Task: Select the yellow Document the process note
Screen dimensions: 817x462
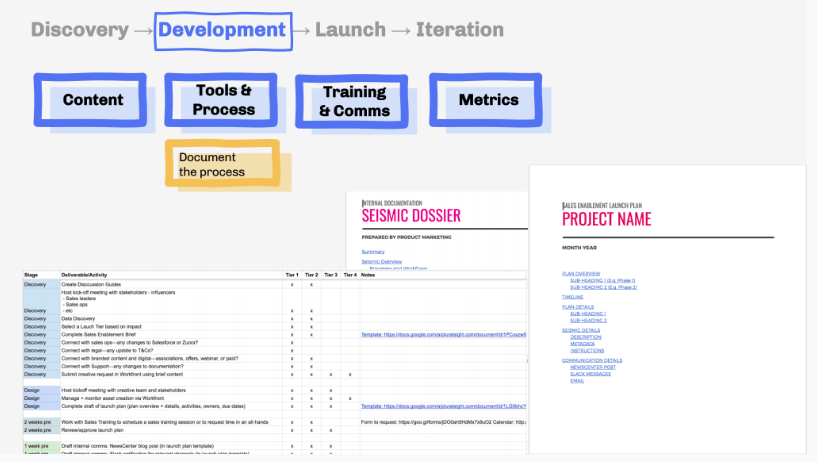Action: (x=222, y=164)
